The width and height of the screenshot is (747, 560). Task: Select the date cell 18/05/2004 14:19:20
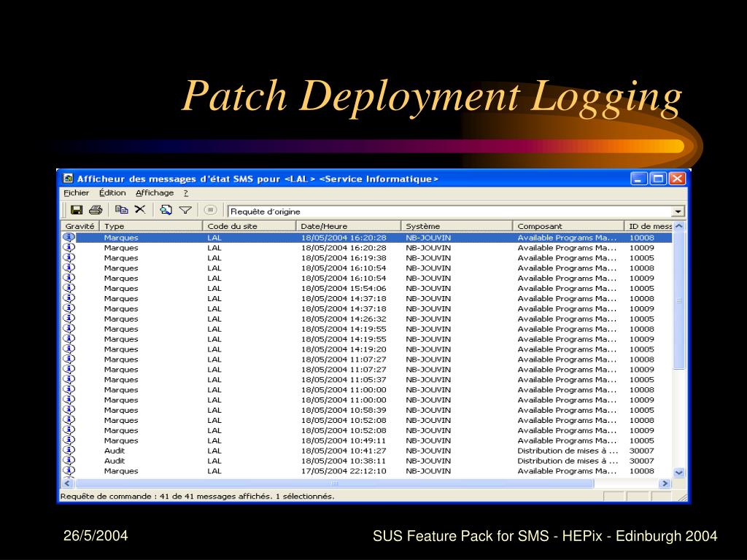[344, 349]
